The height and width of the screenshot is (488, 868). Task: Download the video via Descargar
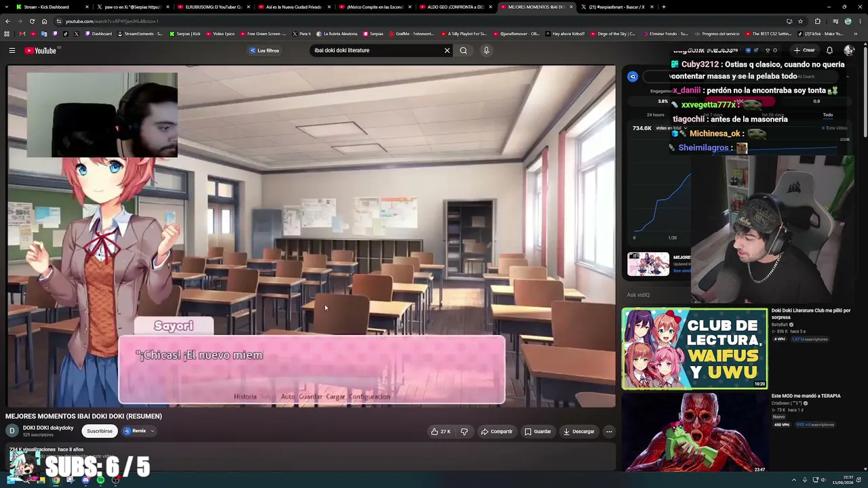click(578, 431)
